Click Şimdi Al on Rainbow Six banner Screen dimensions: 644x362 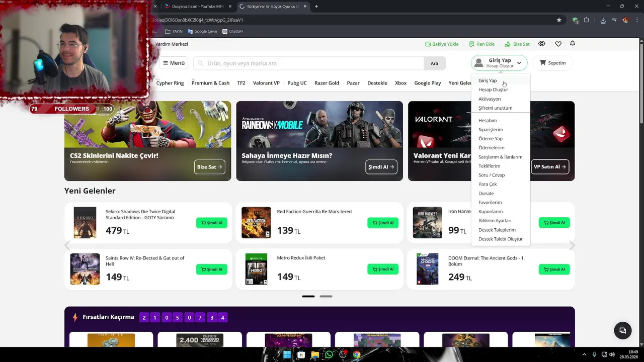pos(381,167)
